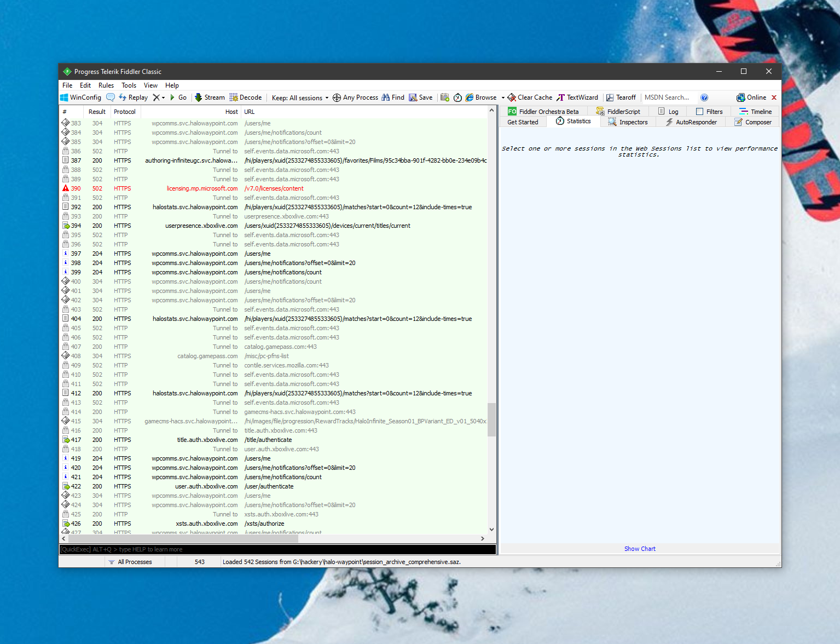840x644 pixels.
Task: Sort sessions by Protocol column header
Action: [125, 112]
